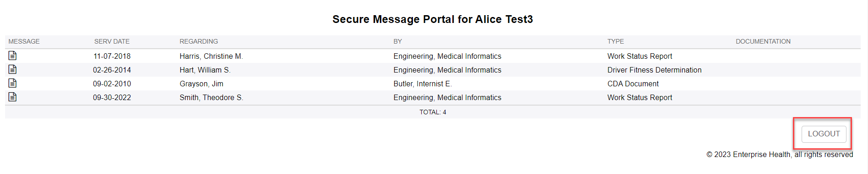Screen dimensions: 868x174
Task: Sort by the TYPE column header
Action: point(615,41)
